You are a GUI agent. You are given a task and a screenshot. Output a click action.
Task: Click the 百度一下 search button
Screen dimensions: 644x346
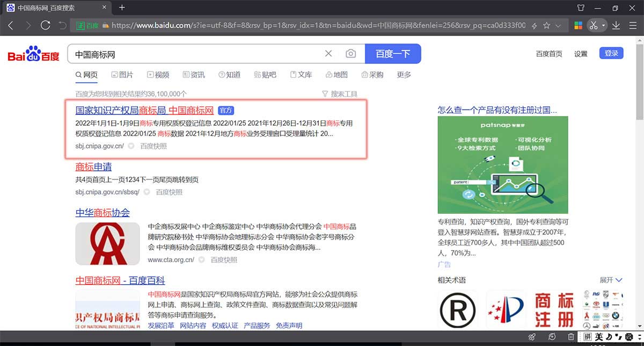coord(393,54)
